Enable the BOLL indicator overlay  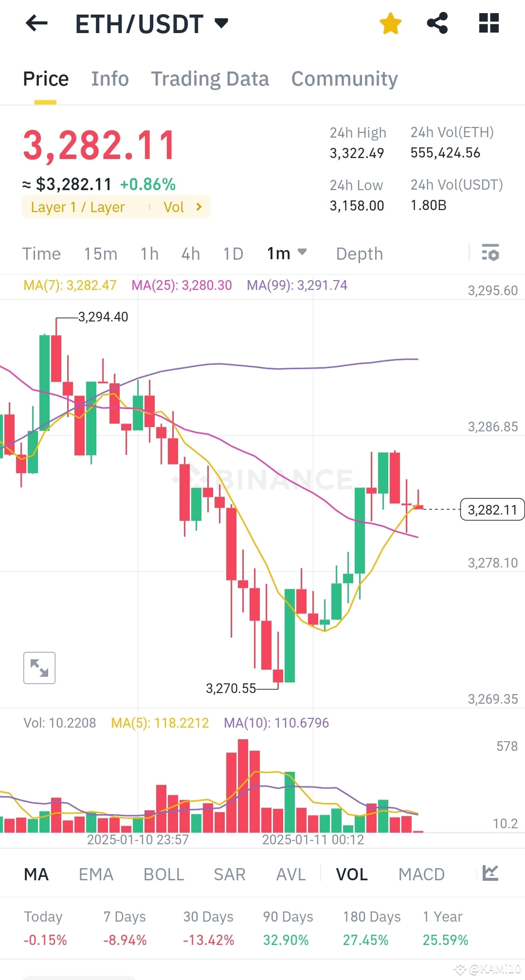coord(163,873)
